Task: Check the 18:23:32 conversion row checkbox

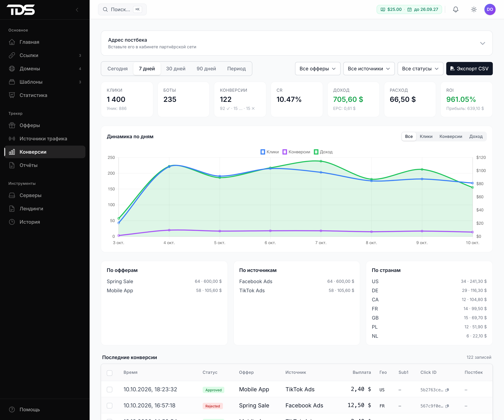Action: click(109, 389)
